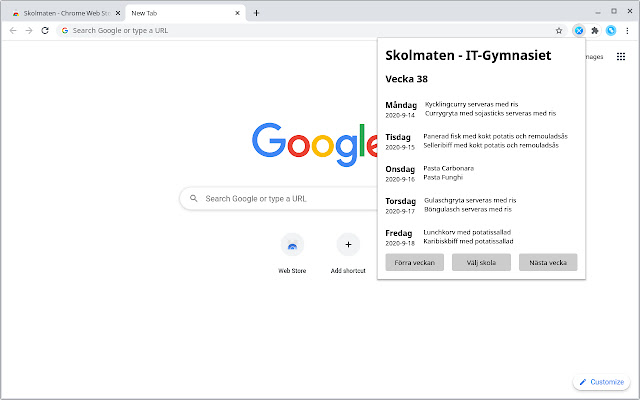
Task: Click the Pasta Funghi menu line
Action: click(443, 177)
